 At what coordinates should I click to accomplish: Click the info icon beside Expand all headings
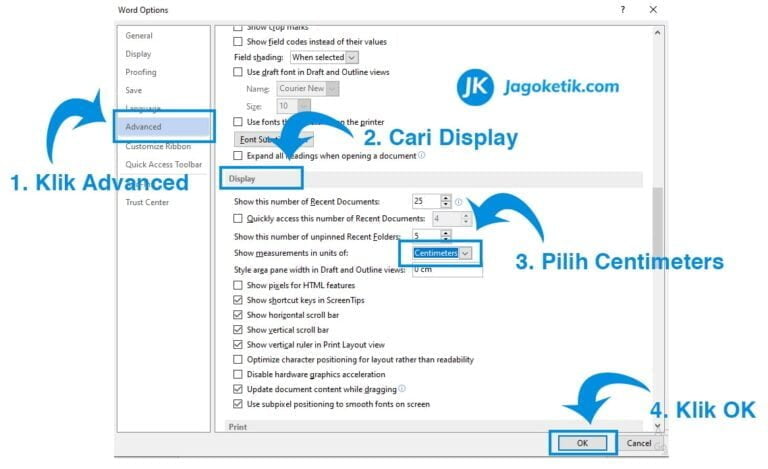[x=422, y=155]
